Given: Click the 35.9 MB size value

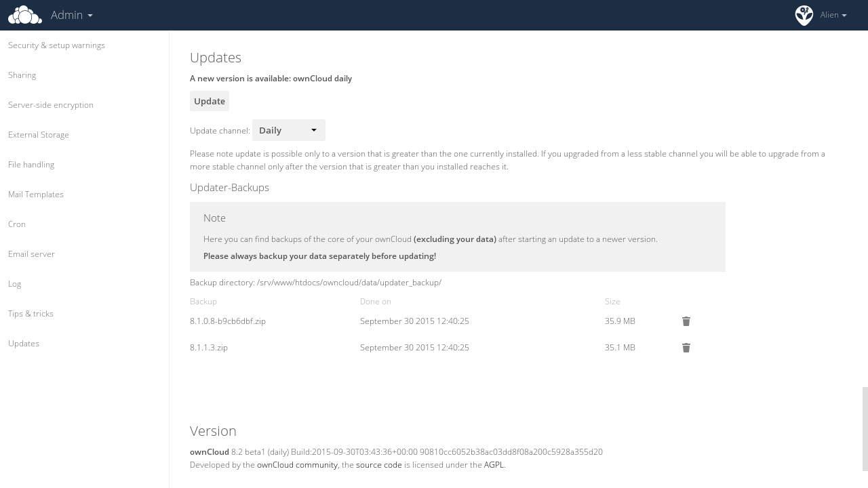Looking at the screenshot, I should [620, 321].
